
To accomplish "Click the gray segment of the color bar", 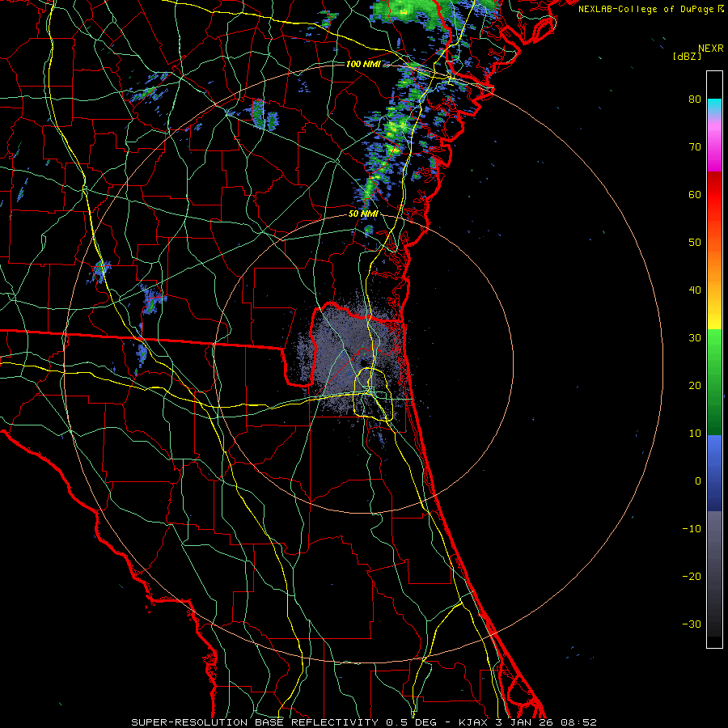I will pyautogui.click(x=714, y=574).
